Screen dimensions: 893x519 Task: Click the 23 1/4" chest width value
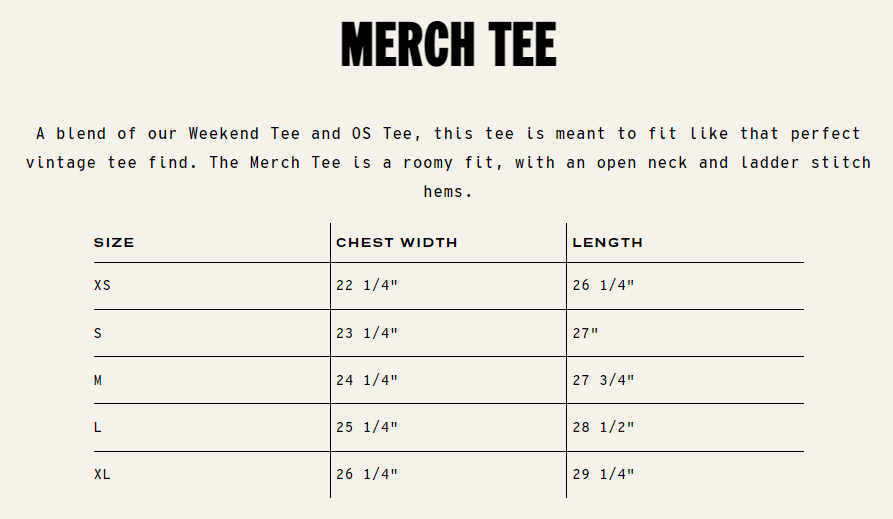367,333
